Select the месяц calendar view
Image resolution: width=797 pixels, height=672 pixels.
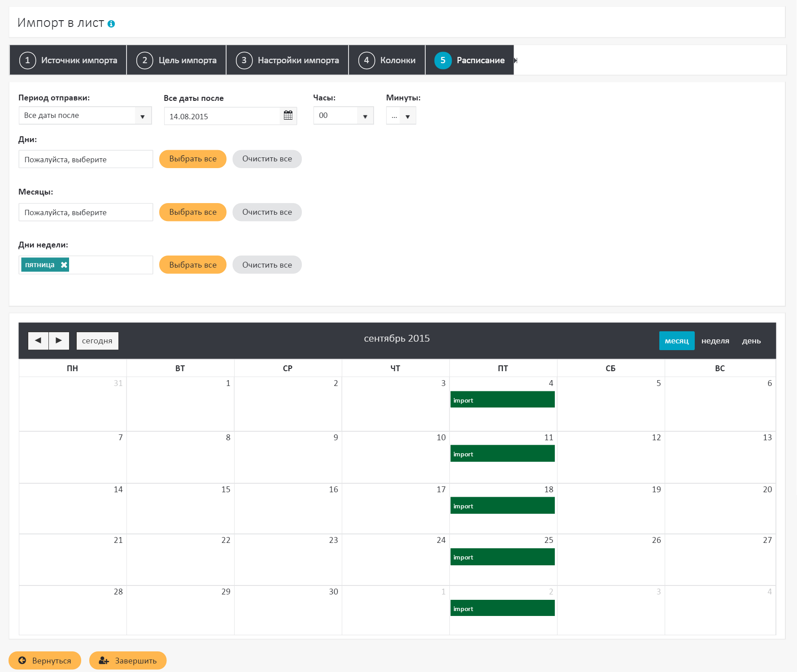[676, 341]
